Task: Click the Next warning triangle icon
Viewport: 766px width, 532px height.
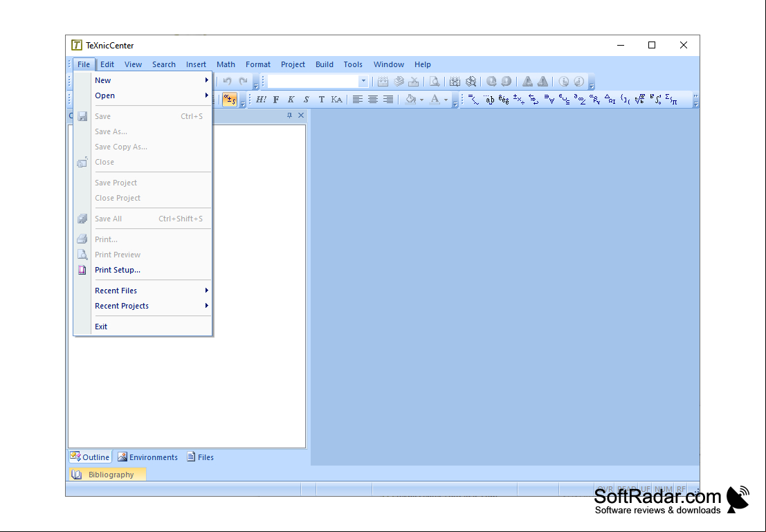Action: 527,82
